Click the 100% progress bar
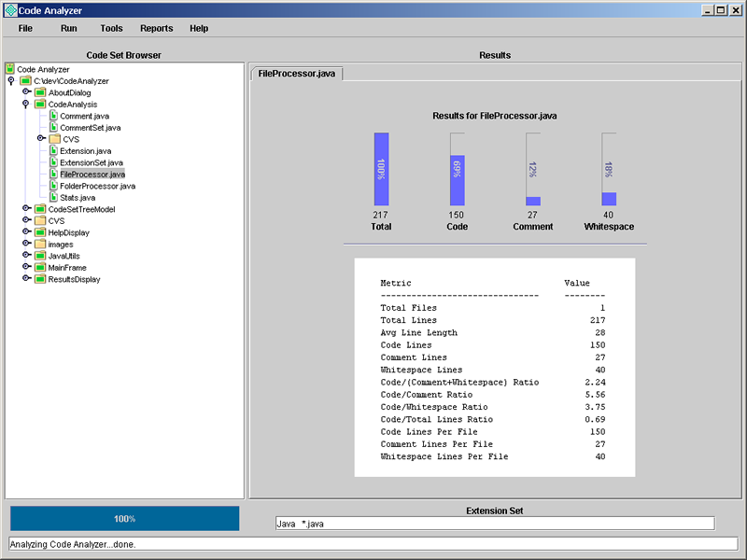747x560 pixels. click(124, 518)
